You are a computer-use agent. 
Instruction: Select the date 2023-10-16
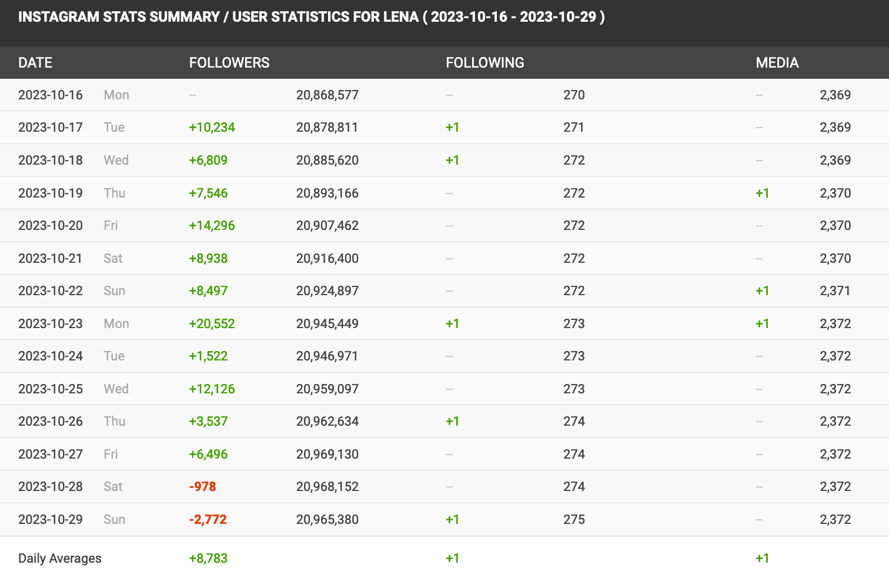[51, 95]
